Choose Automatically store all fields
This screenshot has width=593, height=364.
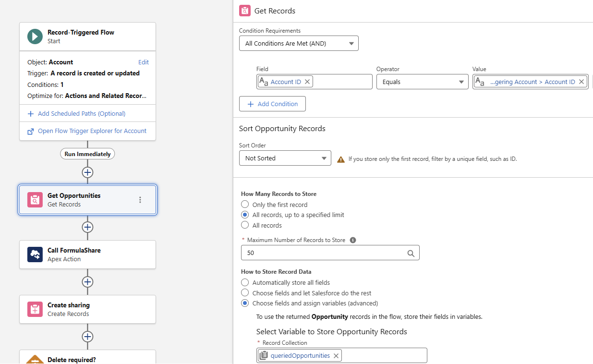tap(245, 282)
